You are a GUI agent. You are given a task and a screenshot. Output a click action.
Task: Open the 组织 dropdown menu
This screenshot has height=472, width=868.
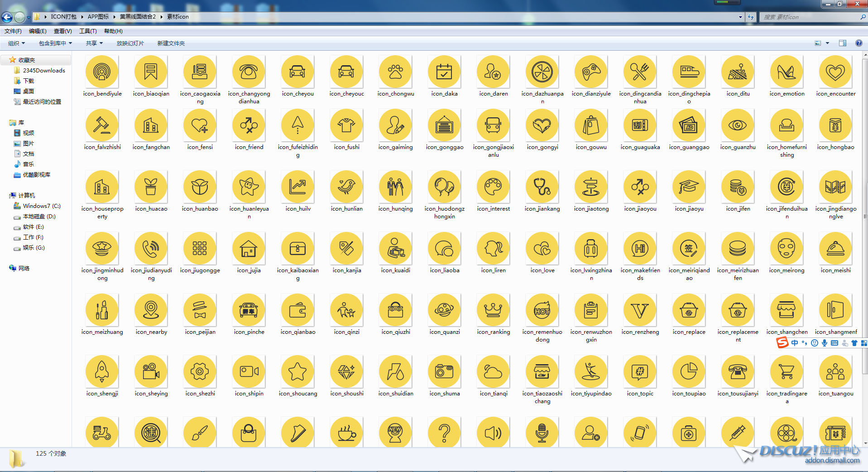(16, 43)
